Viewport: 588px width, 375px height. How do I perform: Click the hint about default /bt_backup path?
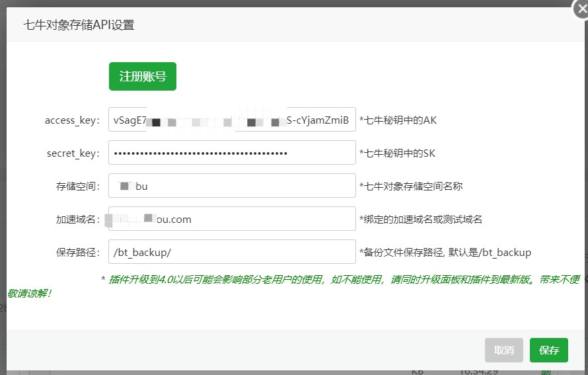[x=445, y=252]
